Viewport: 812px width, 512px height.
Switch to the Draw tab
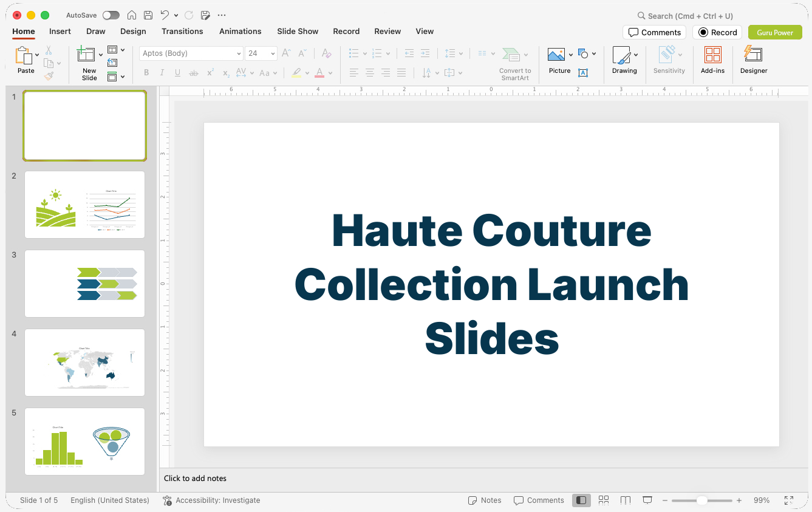click(x=96, y=31)
